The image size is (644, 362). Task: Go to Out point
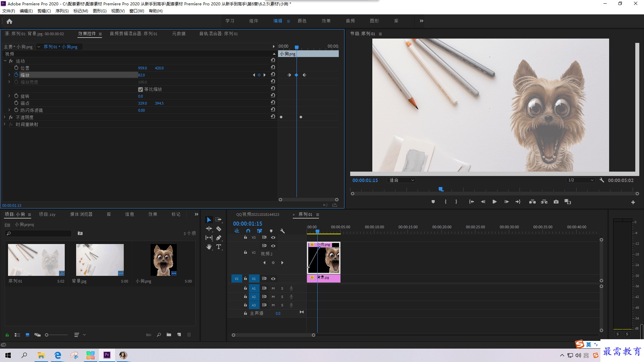point(518,202)
